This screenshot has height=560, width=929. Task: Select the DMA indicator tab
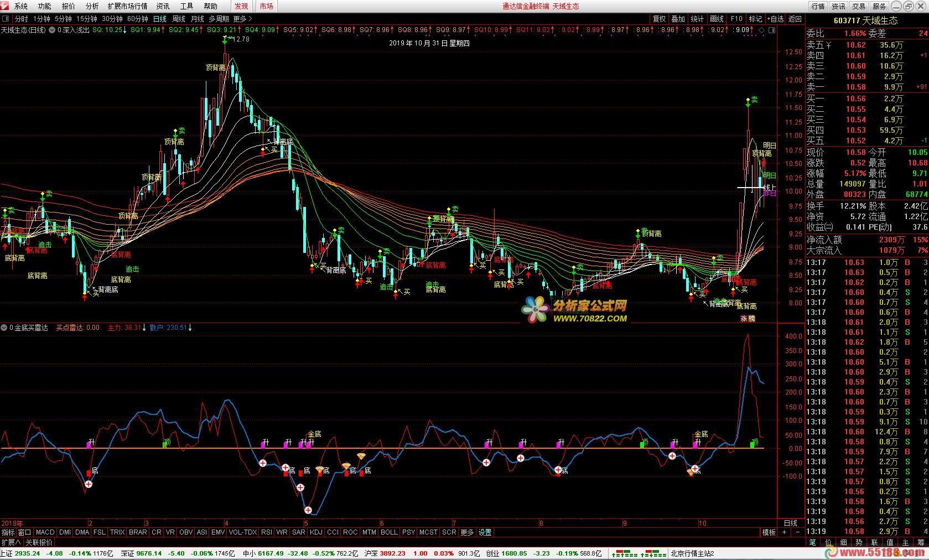click(82, 532)
